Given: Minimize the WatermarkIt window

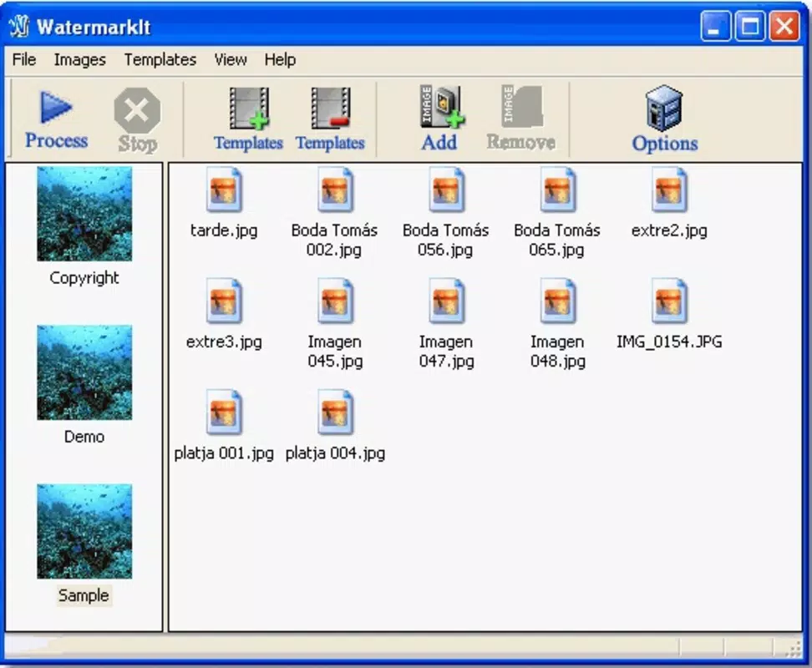Looking at the screenshot, I should 715,26.
